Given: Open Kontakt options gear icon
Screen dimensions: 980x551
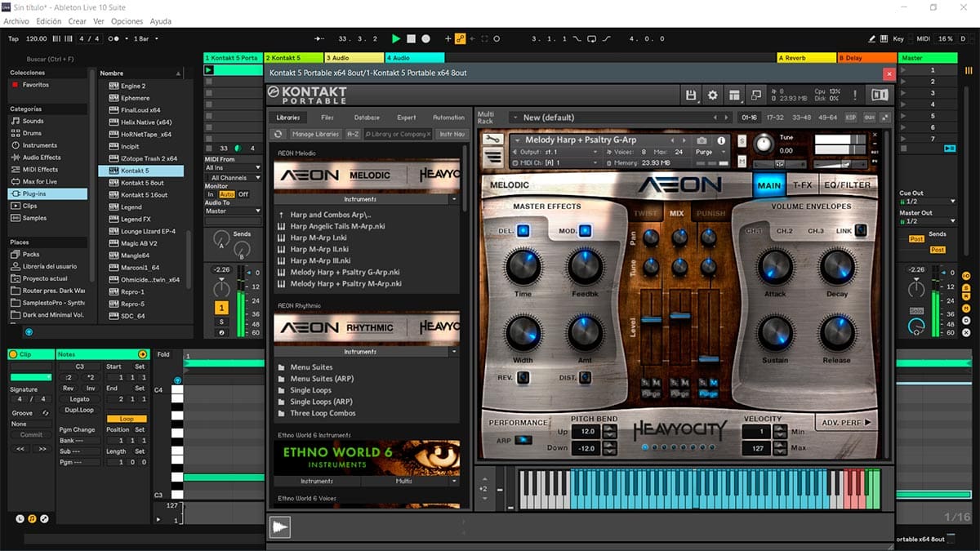Looking at the screenshot, I should click(x=712, y=95).
